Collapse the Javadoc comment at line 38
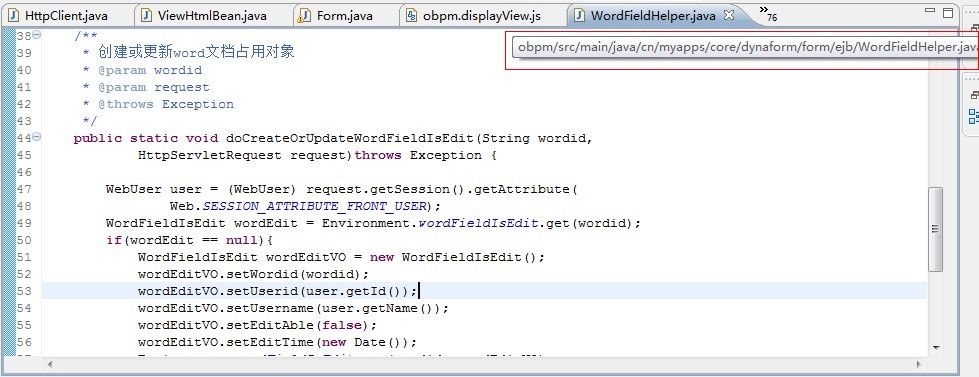979x377 pixels. click(x=37, y=36)
